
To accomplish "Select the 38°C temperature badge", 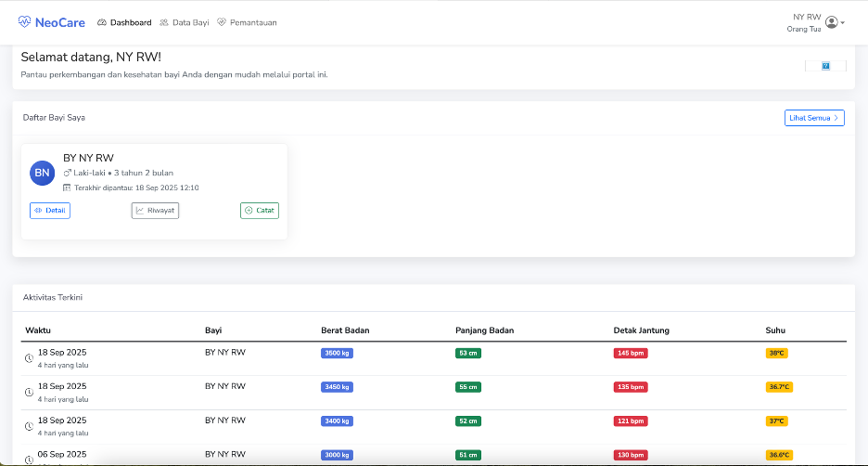I will [776, 353].
